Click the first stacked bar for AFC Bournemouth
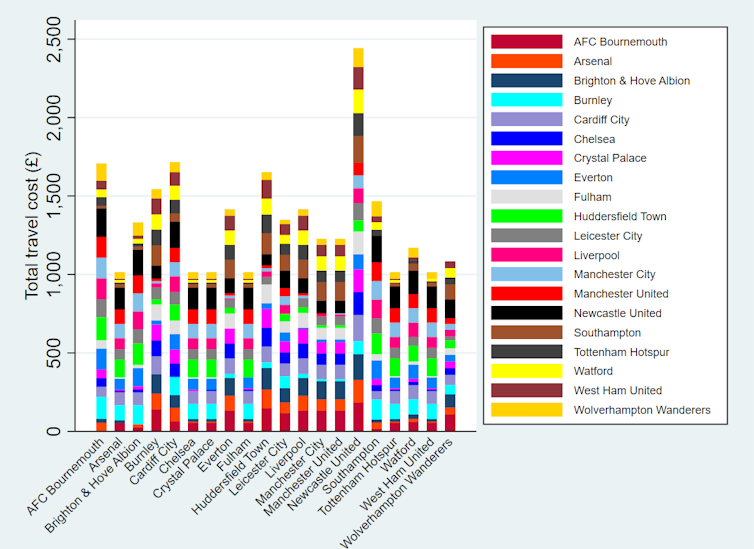754x549 pixels. 101,297
